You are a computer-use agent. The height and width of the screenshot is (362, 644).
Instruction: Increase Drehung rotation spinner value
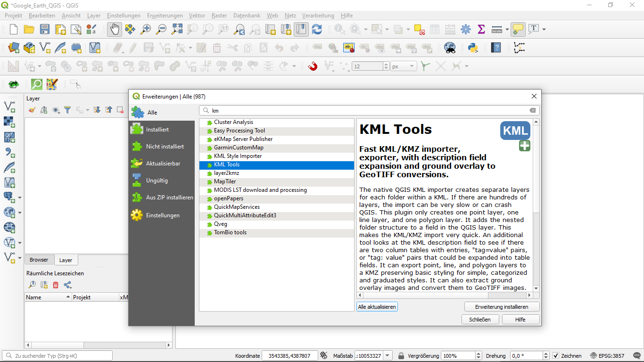(546, 354)
